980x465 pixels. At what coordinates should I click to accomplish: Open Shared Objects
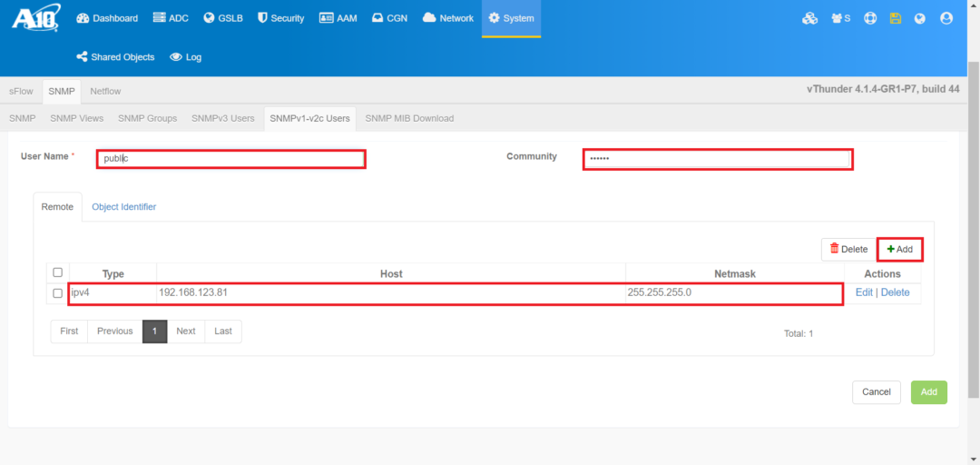(x=115, y=57)
